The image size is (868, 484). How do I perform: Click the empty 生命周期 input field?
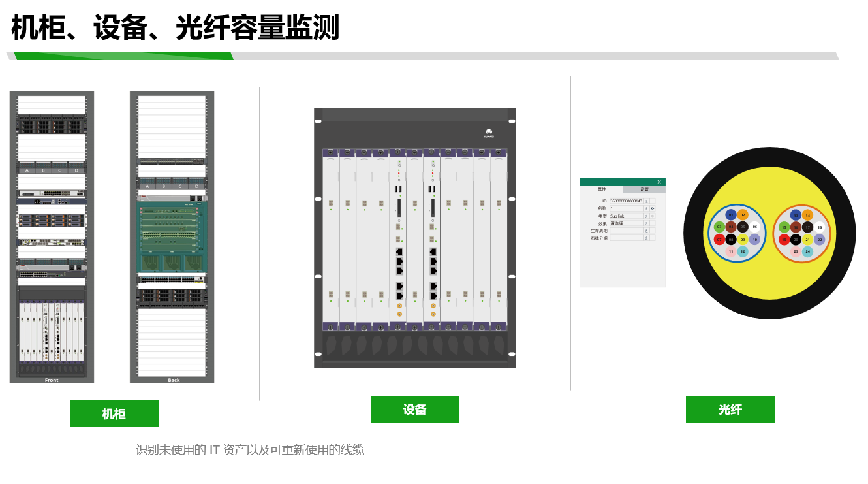[627, 231]
